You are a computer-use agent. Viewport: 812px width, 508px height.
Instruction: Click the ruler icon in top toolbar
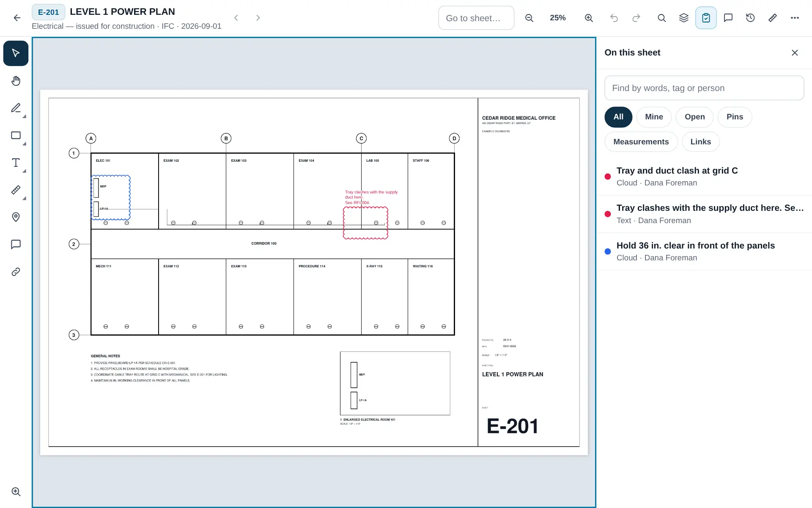pos(773,18)
